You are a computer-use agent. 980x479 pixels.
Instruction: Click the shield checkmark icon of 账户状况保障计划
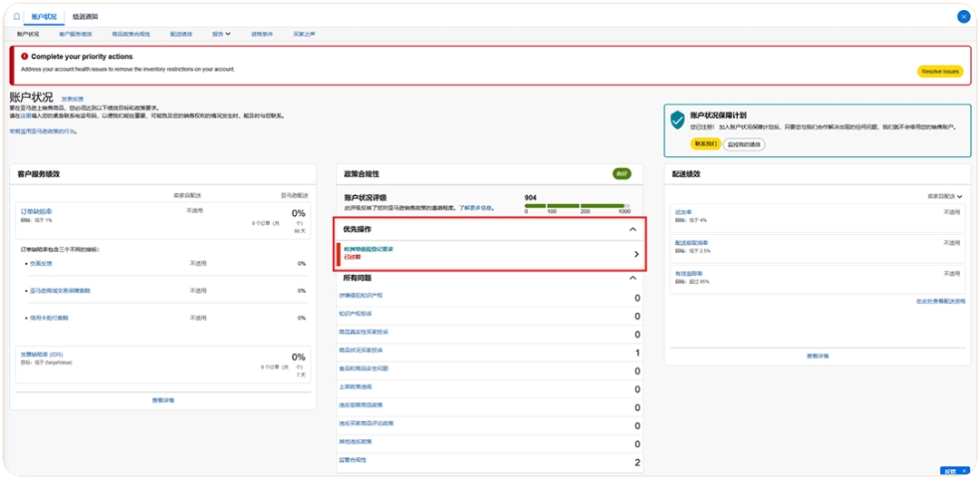(678, 121)
